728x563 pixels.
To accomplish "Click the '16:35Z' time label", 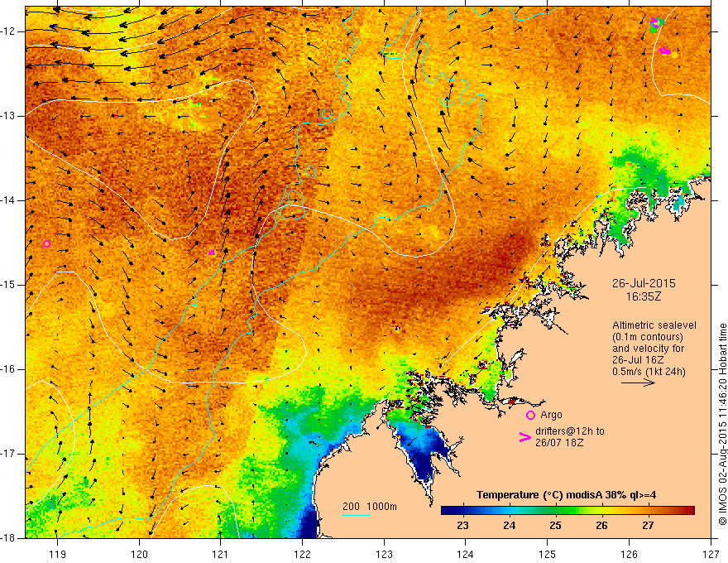I will click(644, 296).
